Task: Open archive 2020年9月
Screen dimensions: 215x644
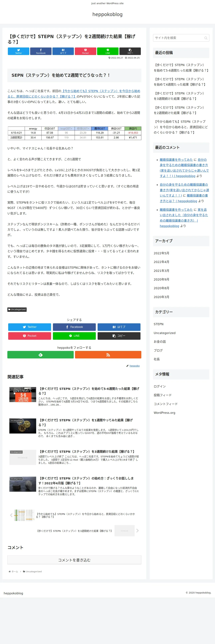Action: coord(161,280)
